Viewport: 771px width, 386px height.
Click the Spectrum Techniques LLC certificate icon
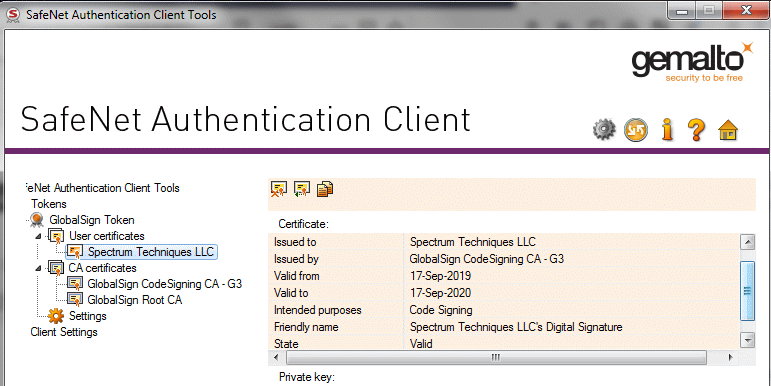tap(75, 252)
